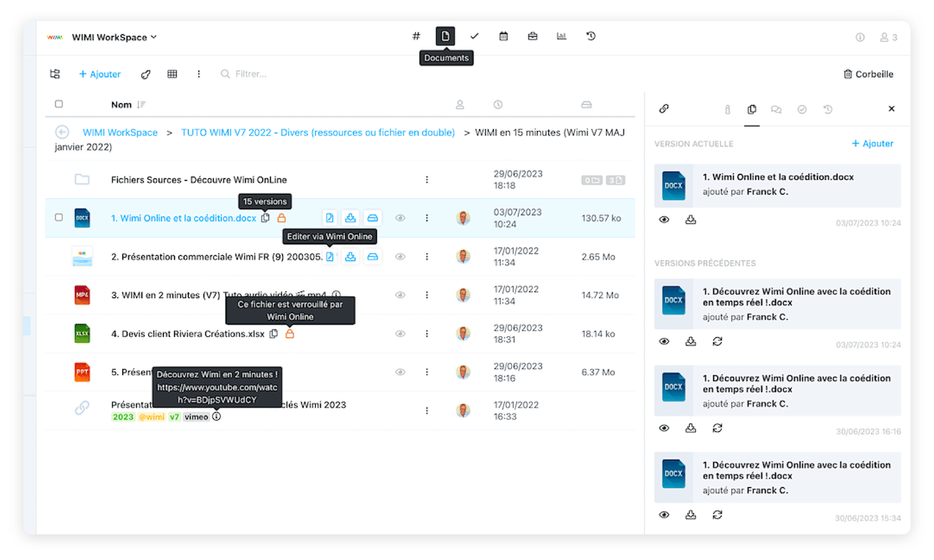
Task: Go back using the breadcrumb arrow
Action: (x=62, y=132)
